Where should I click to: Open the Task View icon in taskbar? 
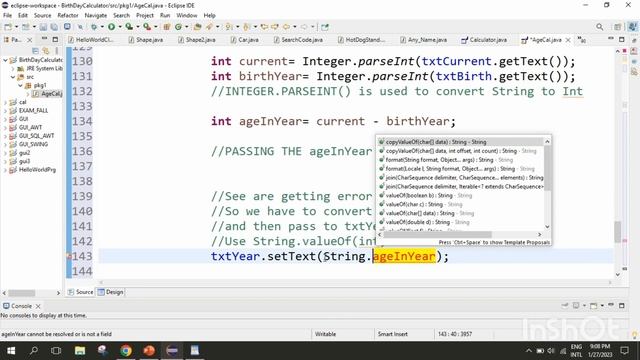pos(56,351)
